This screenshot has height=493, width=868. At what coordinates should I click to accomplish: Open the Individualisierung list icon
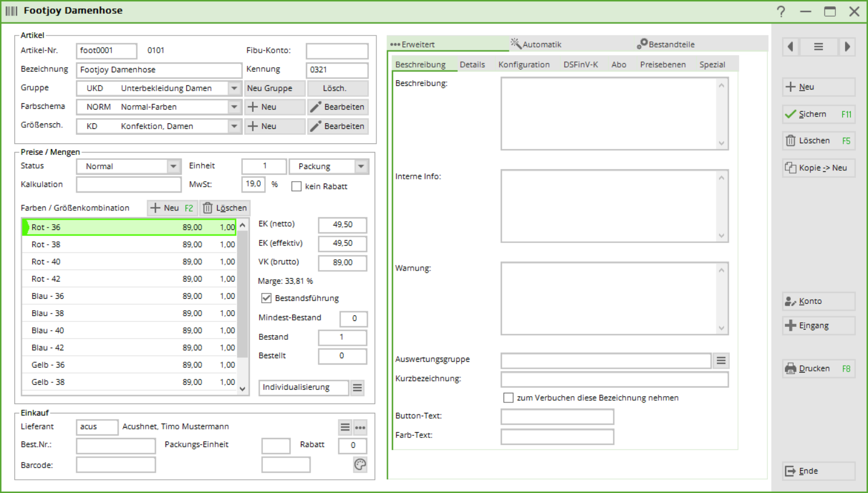(358, 388)
